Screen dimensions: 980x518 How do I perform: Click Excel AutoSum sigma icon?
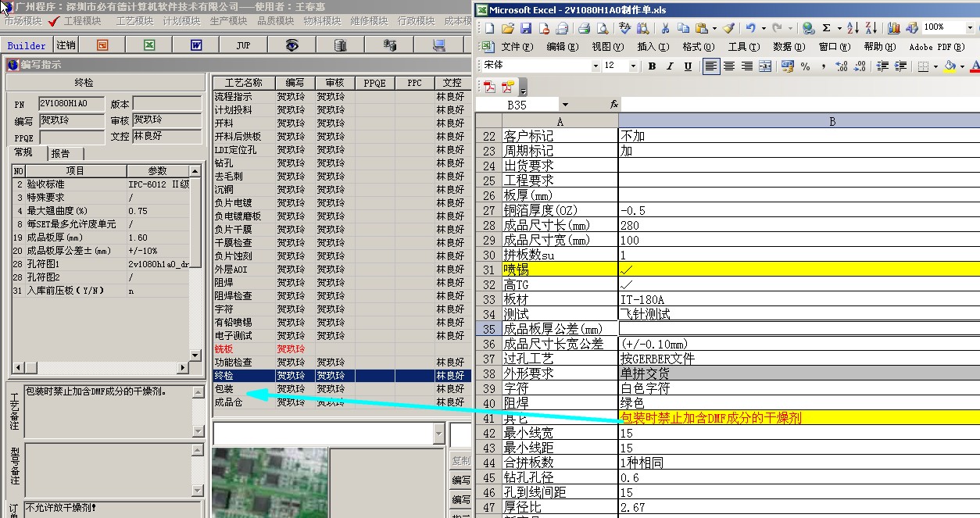826,28
